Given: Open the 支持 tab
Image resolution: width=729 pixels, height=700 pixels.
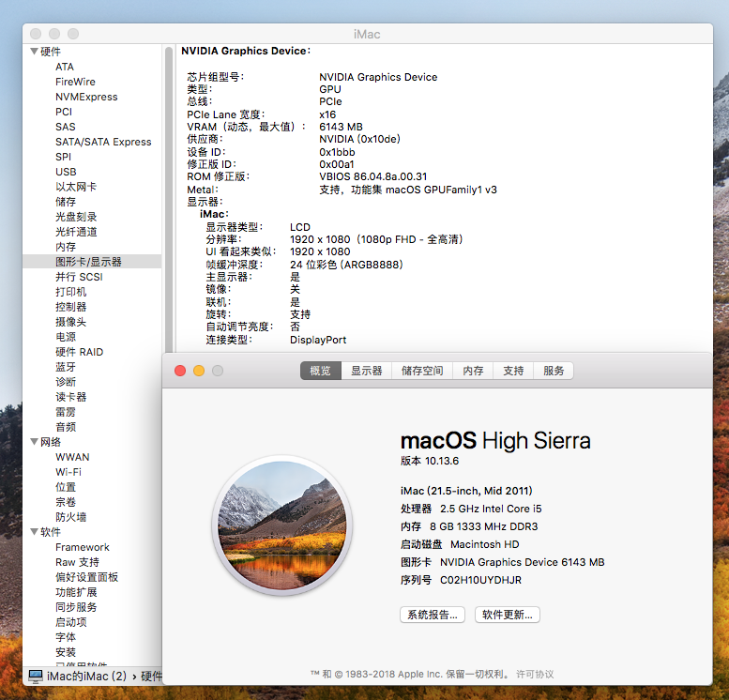Looking at the screenshot, I should [x=513, y=371].
